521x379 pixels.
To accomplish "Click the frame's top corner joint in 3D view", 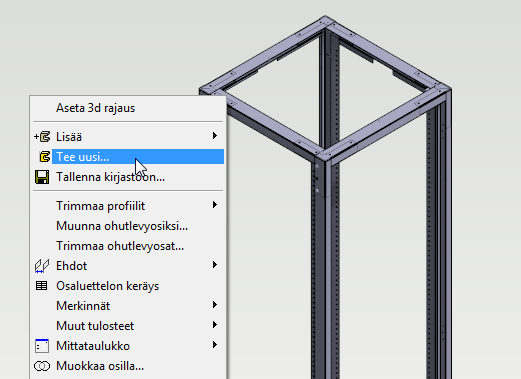I will (x=325, y=21).
